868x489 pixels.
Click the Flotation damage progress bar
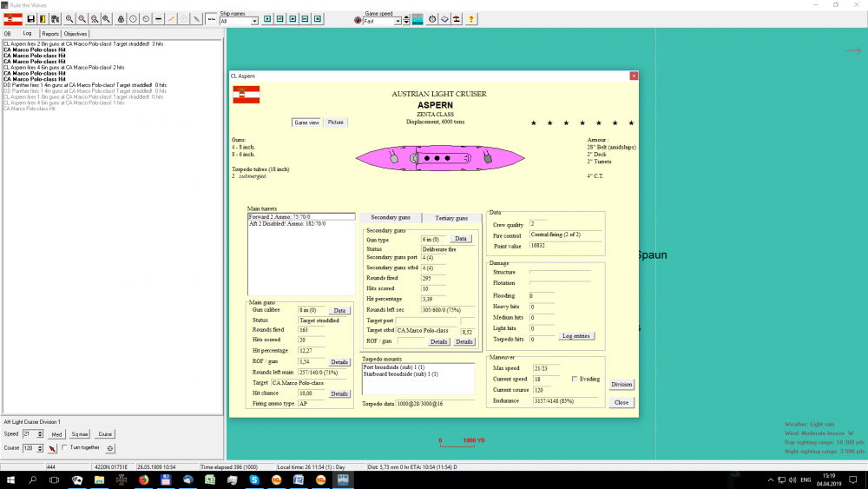560,282
